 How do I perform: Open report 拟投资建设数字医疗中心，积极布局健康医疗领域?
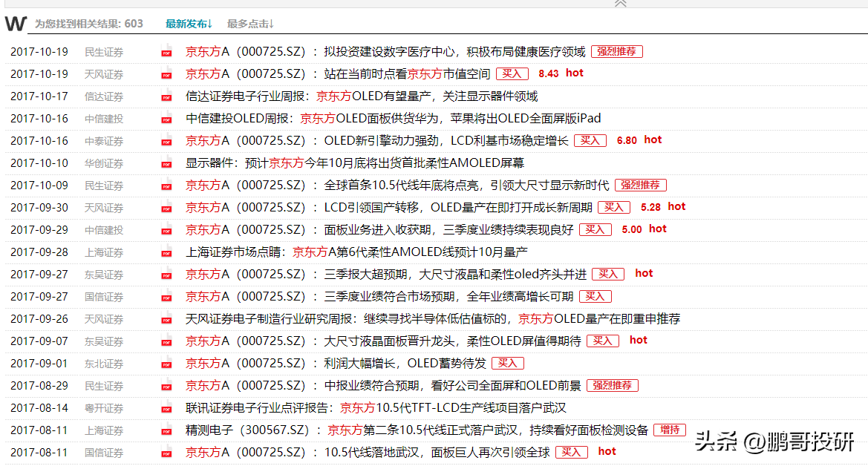tap(385, 52)
